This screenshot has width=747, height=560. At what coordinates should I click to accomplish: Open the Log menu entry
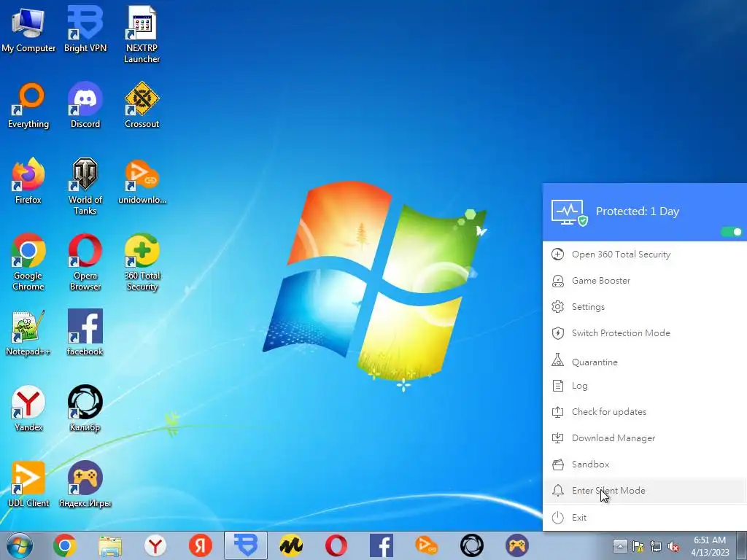645,386
